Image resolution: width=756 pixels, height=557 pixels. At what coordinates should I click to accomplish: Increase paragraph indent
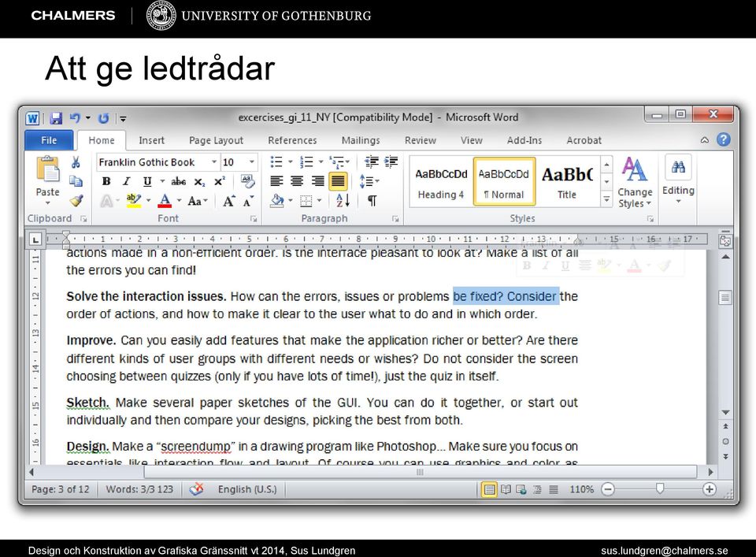tap(391, 162)
